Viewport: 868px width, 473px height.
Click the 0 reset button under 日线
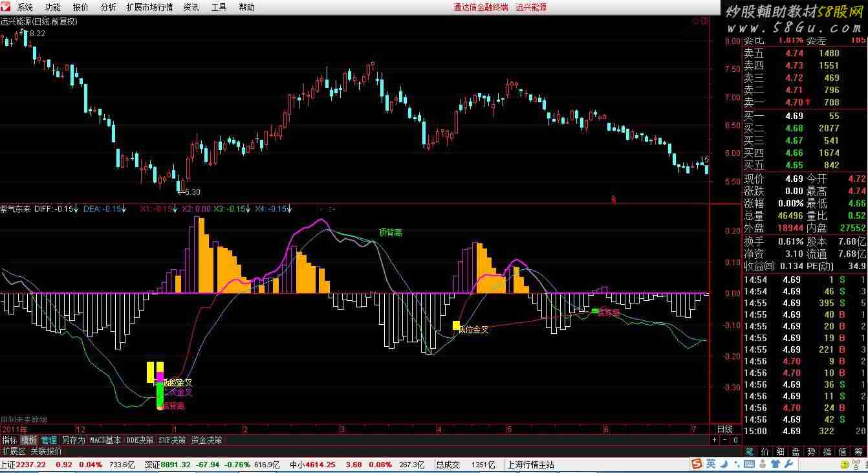(x=735, y=440)
